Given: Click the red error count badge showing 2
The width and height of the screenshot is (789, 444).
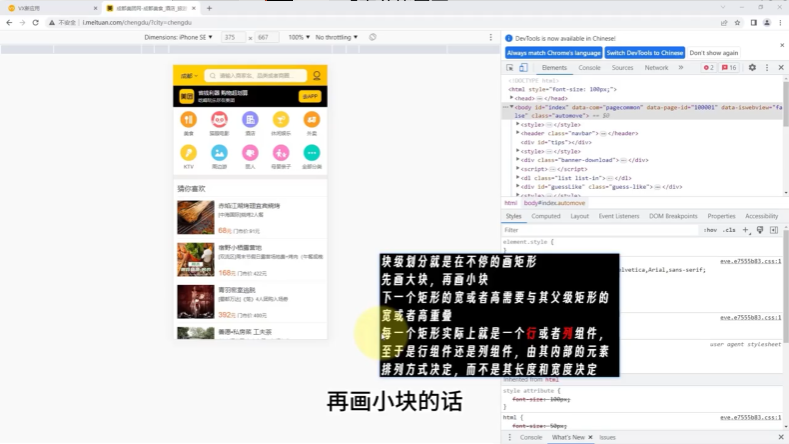Looking at the screenshot, I should 708,67.
